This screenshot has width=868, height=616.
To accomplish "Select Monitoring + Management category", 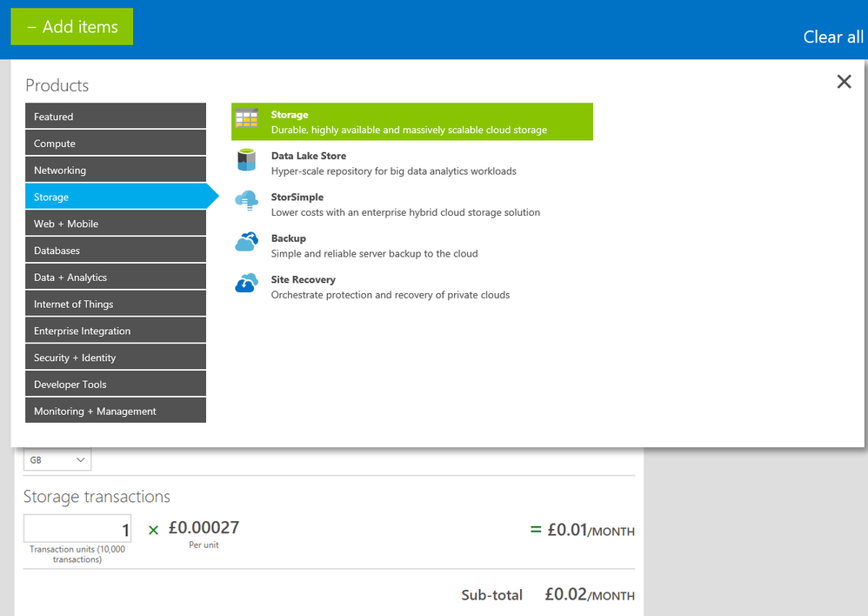I will [x=116, y=411].
